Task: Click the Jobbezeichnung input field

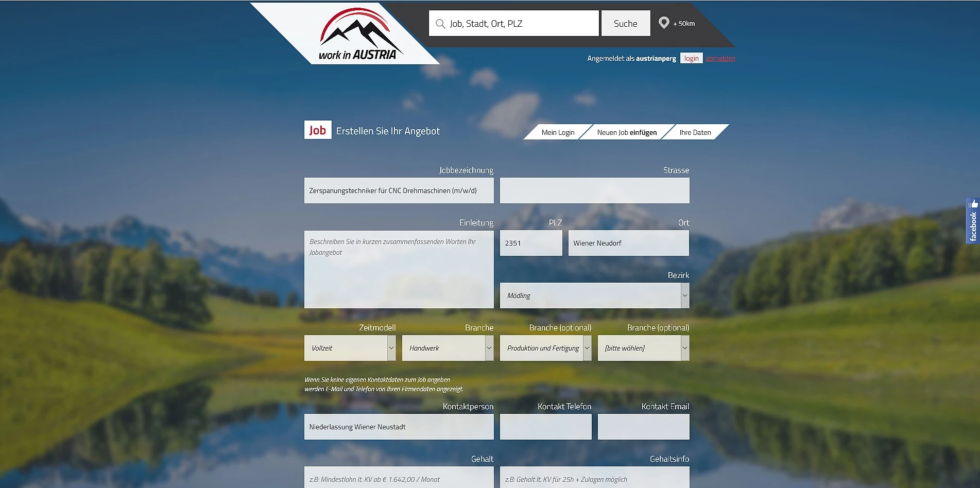Action: [399, 190]
